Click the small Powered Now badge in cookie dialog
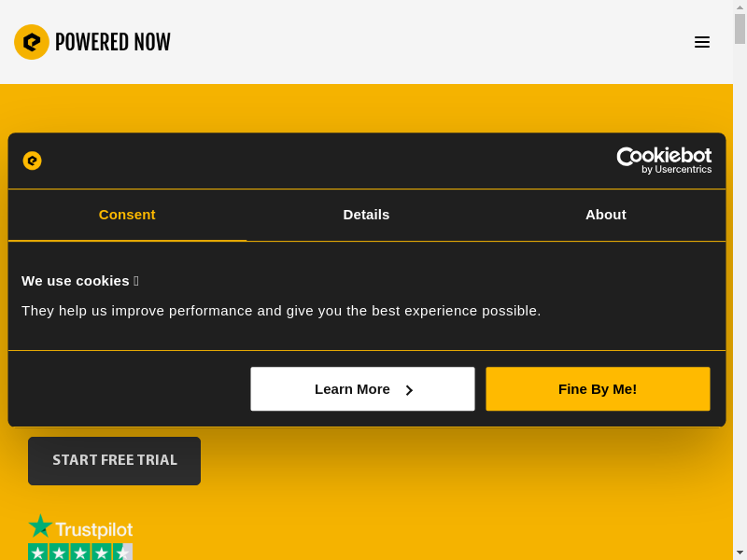Viewport: 747px width, 560px height. point(33,161)
